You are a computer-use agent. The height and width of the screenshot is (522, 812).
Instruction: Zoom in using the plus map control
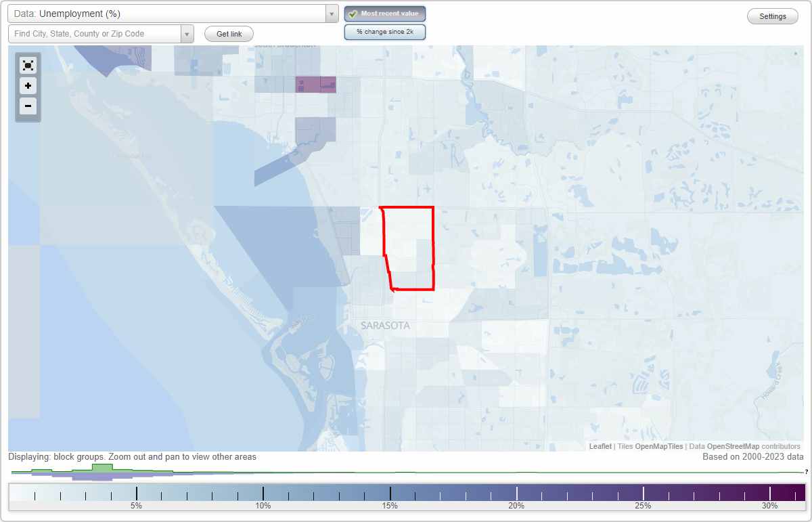coord(28,86)
